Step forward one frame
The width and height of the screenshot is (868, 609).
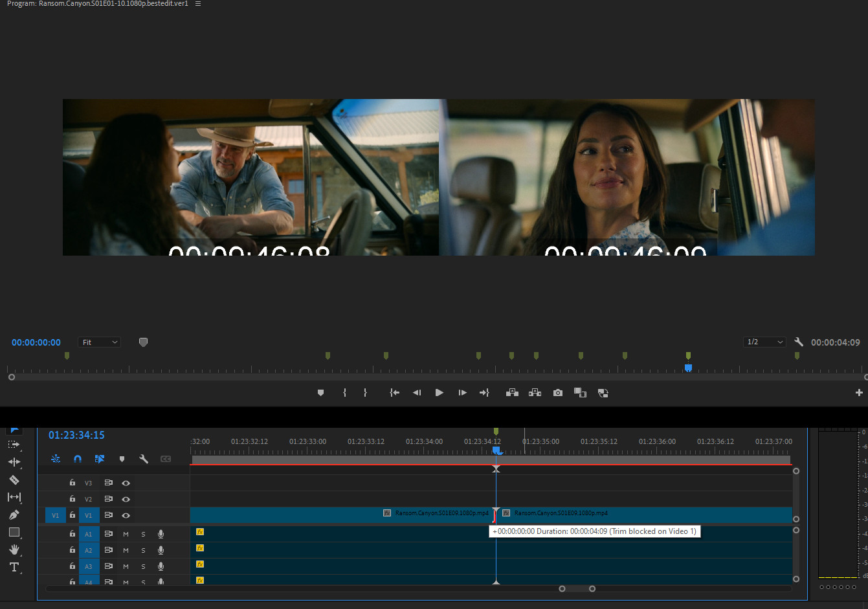(462, 393)
